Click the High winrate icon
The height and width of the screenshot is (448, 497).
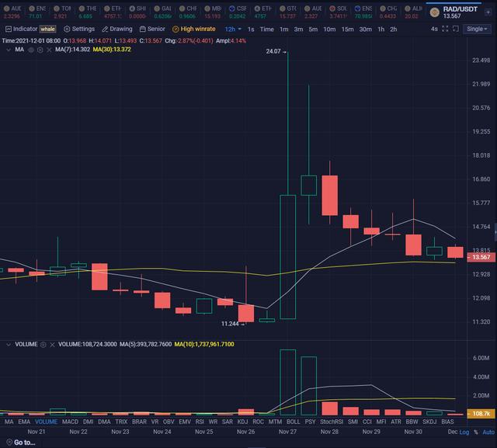[175, 29]
